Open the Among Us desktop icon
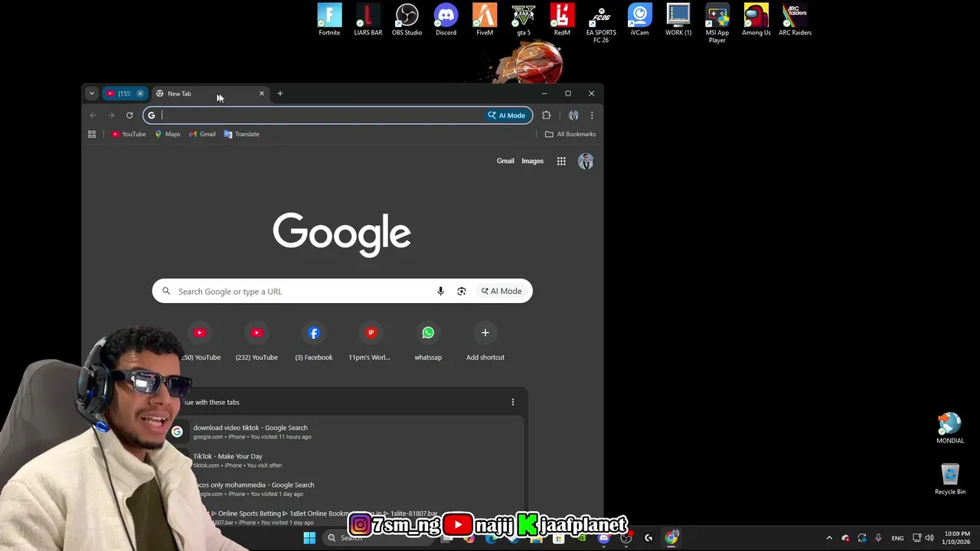 tap(756, 20)
